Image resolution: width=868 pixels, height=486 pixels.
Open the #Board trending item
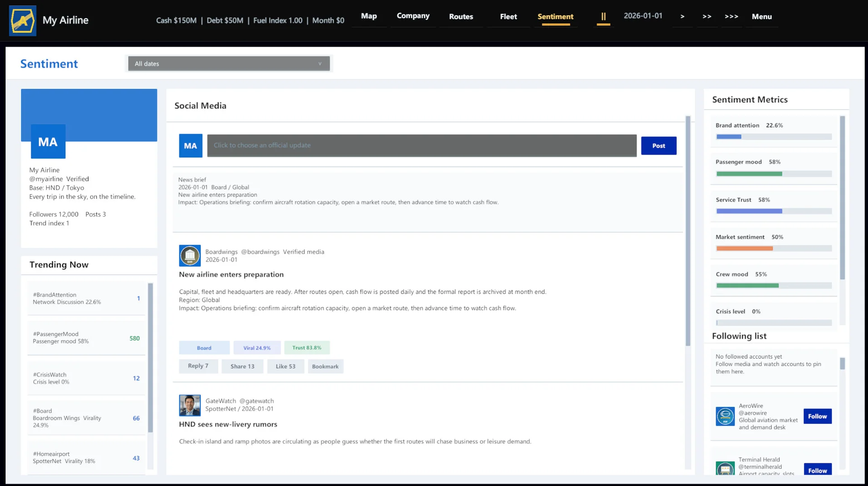(86, 418)
